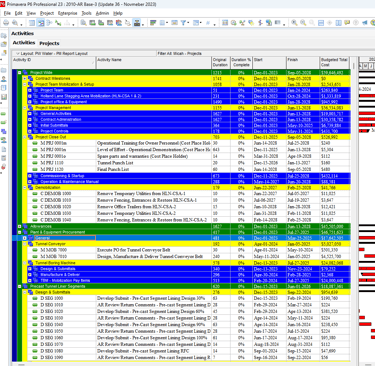Collapse the Tunnel Conveyor group
This screenshot has height=366, width=375.
click(25, 244)
